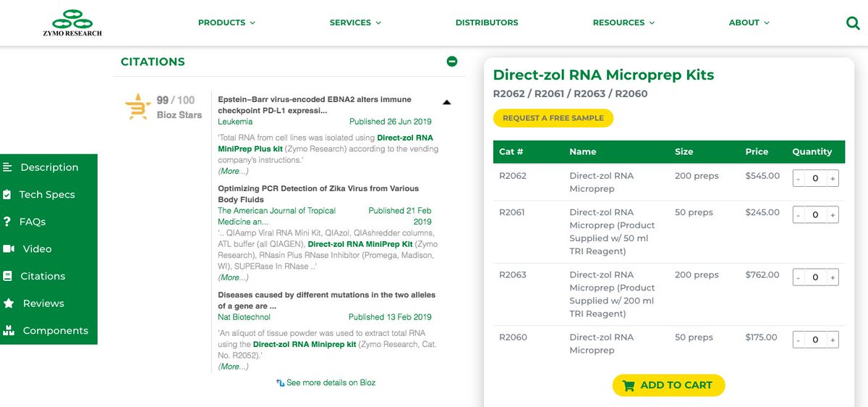Increase quantity for R2063
The height and width of the screenshot is (407, 868).
coord(833,277)
